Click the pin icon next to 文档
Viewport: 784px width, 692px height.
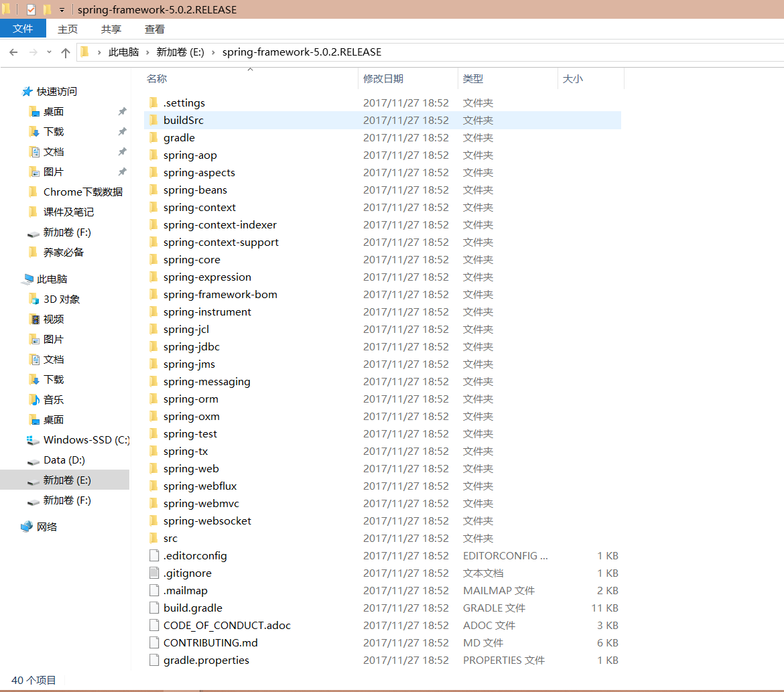(x=122, y=151)
